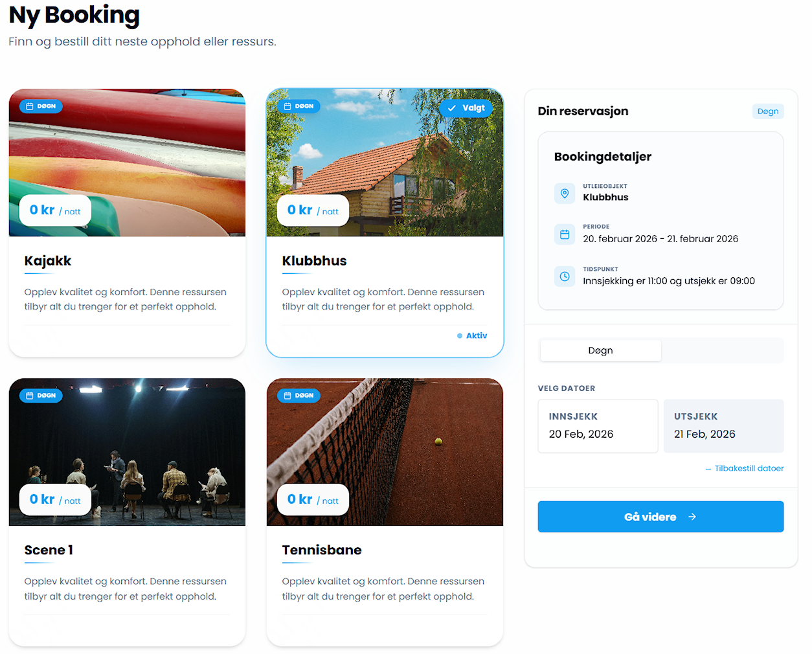The height and width of the screenshot is (654, 812).
Task: Click the calendar icon next to Periode
Action: [565, 234]
